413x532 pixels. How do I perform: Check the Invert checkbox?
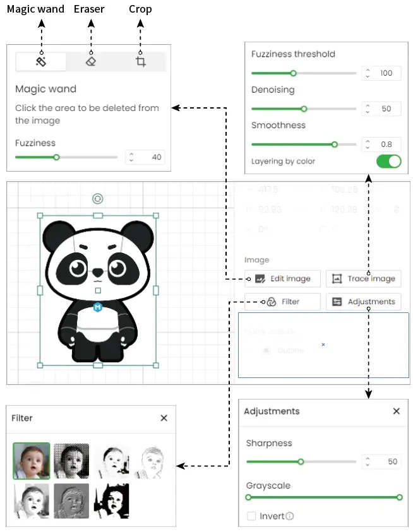pos(251,516)
